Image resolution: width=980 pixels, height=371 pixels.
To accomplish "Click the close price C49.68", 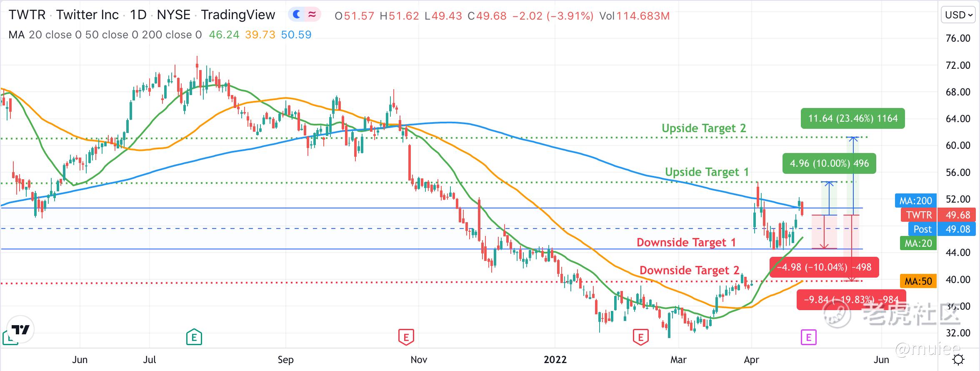I will click(x=487, y=16).
